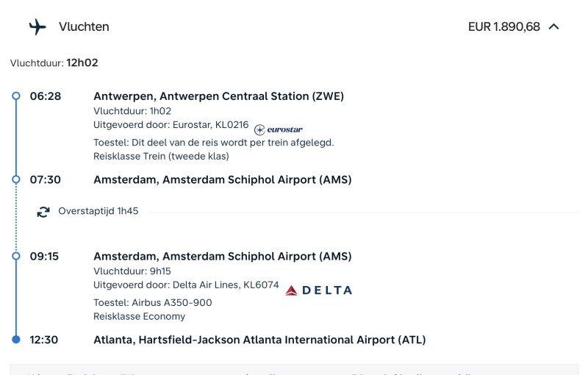Click the transfer arrows icon near Overstaptijd
588x375 pixels.
(43, 212)
